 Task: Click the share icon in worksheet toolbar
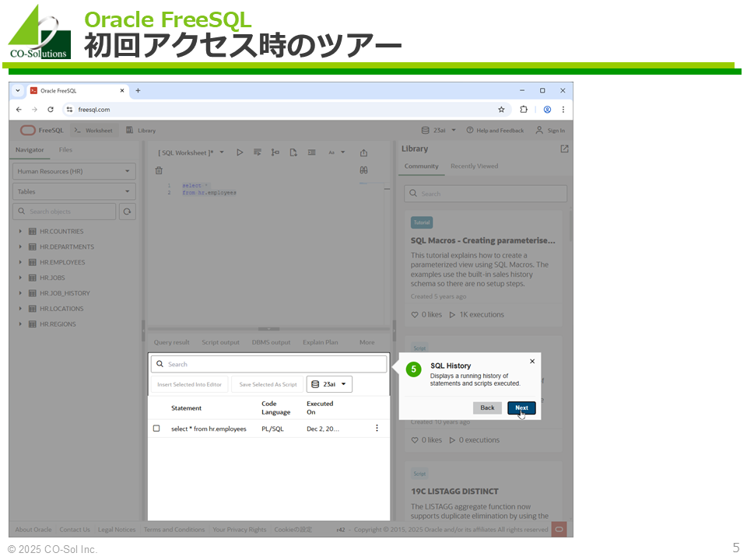[363, 153]
